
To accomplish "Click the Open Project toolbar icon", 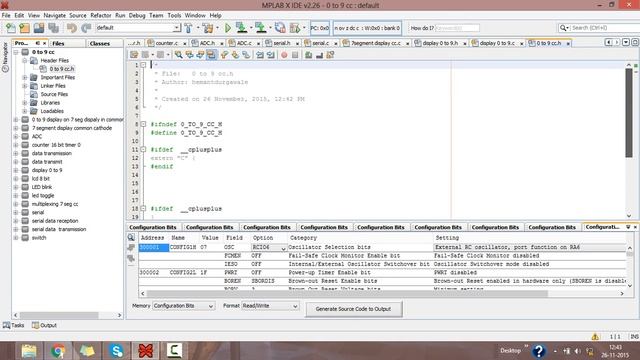I will pyautogui.click(x=39, y=28).
